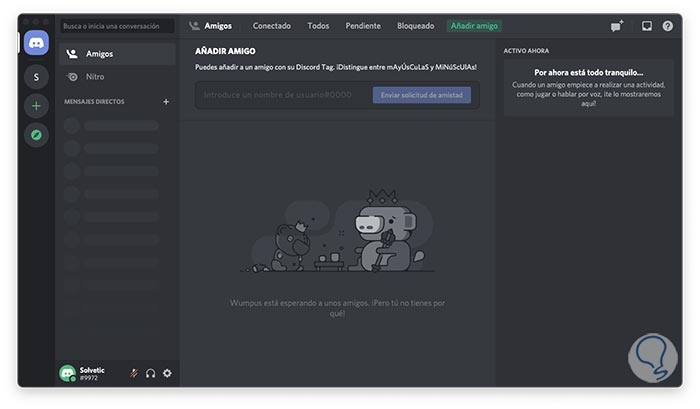Viewport: 700px width, 409px height.
Task: Open the Discord home button
Action: pyautogui.click(x=37, y=43)
